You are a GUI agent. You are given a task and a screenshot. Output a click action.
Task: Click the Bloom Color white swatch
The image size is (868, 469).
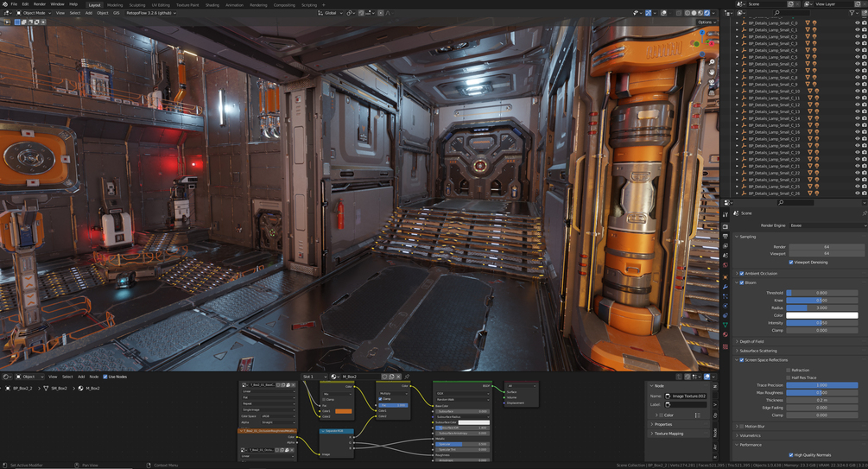(822, 315)
